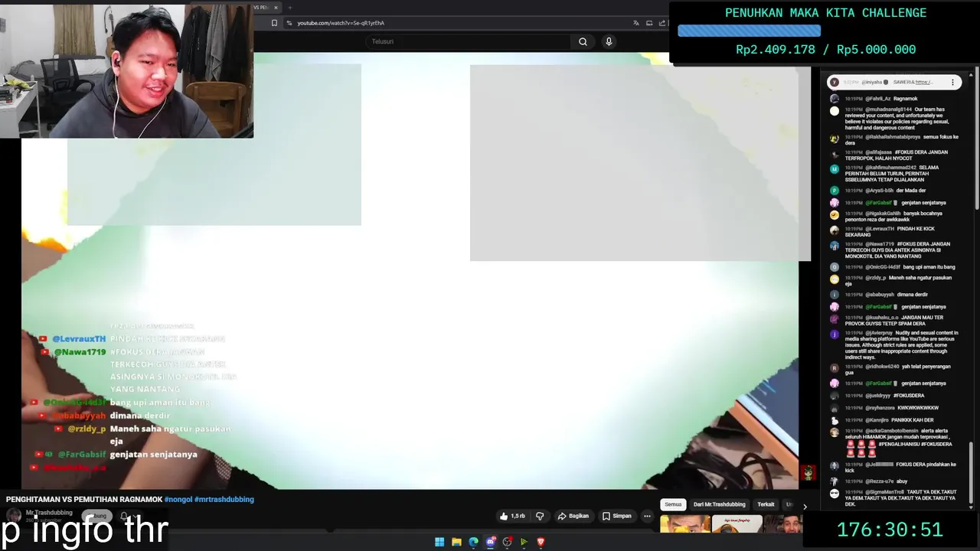
Task: Click the youtube.com address bar URL
Action: [x=341, y=23]
